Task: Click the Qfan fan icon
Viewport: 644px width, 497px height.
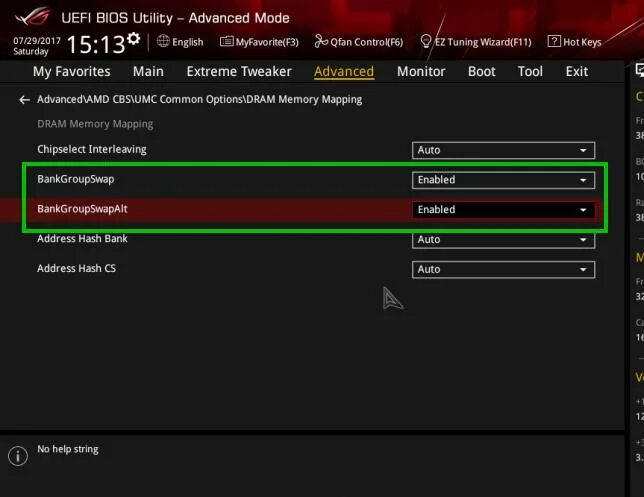Action: pos(321,41)
